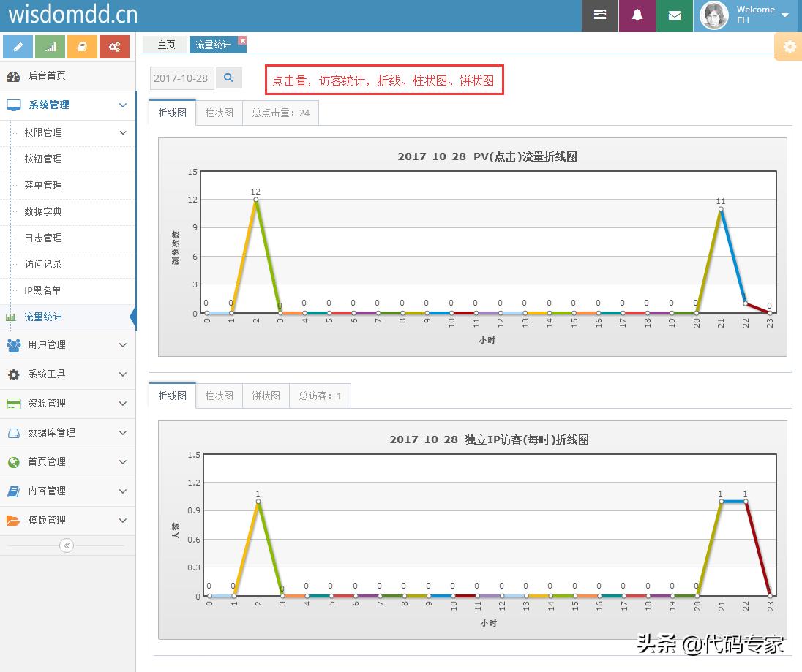Click the sidebar collapse arrow control
802x672 pixels.
pyautogui.click(x=67, y=545)
